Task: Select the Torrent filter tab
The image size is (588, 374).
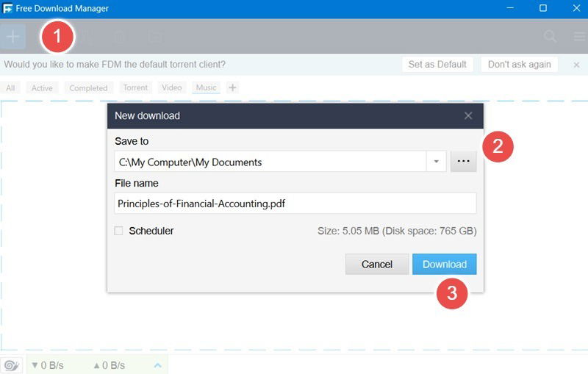Action: [135, 87]
